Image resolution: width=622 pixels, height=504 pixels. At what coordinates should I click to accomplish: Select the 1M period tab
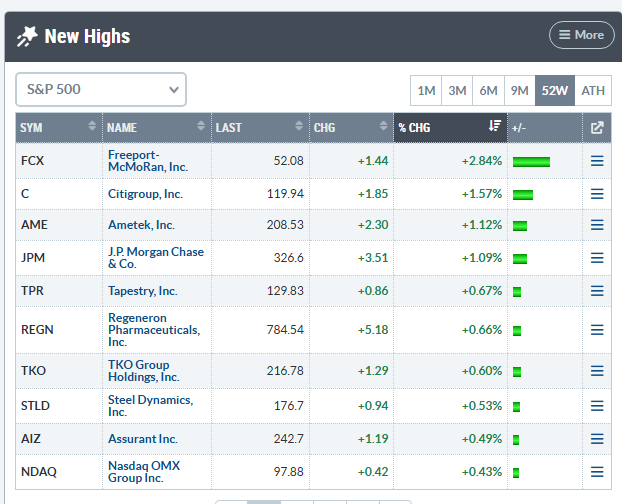[426, 90]
